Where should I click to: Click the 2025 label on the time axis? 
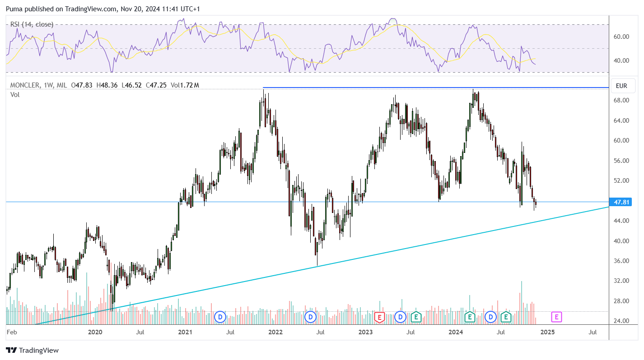click(x=547, y=332)
